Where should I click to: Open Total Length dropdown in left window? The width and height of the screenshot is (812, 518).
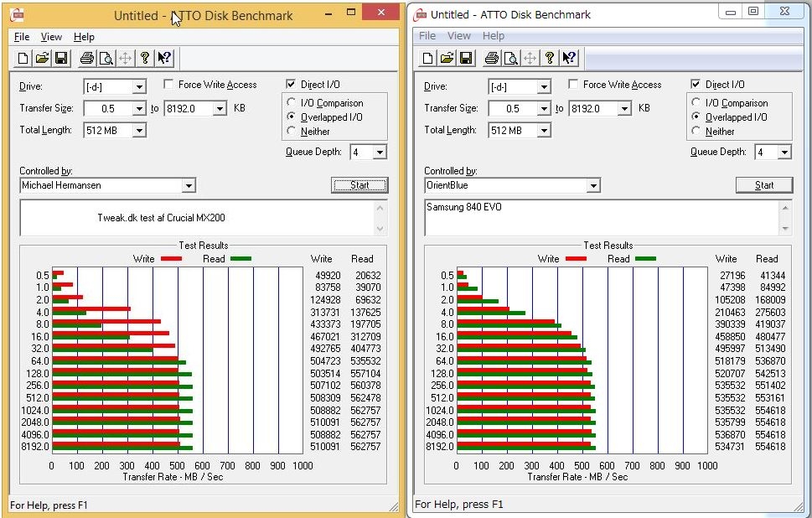point(139,130)
